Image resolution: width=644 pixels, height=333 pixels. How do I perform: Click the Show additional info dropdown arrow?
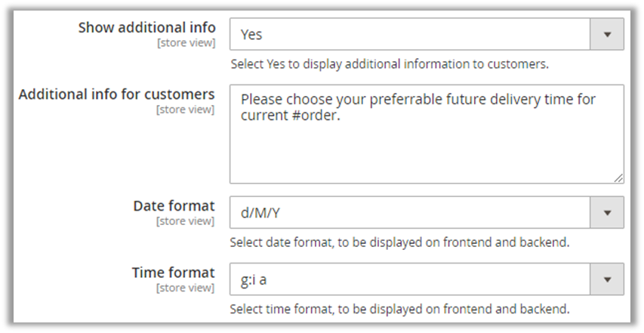(x=607, y=34)
